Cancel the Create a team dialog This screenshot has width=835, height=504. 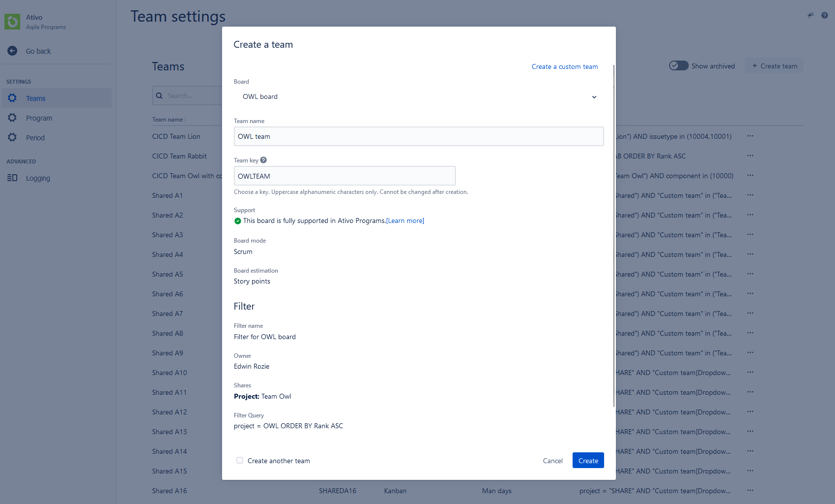(x=552, y=461)
